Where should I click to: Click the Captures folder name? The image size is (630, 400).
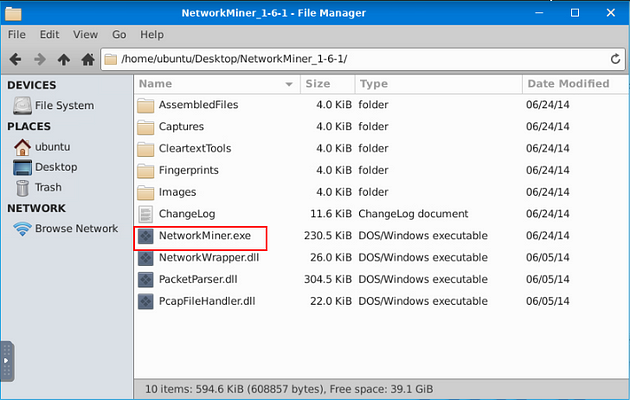tap(181, 127)
